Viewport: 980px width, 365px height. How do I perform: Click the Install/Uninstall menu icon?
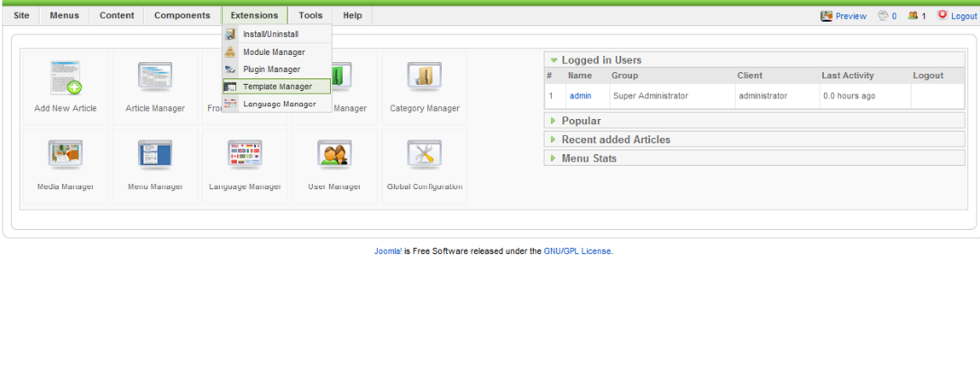pos(230,34)
